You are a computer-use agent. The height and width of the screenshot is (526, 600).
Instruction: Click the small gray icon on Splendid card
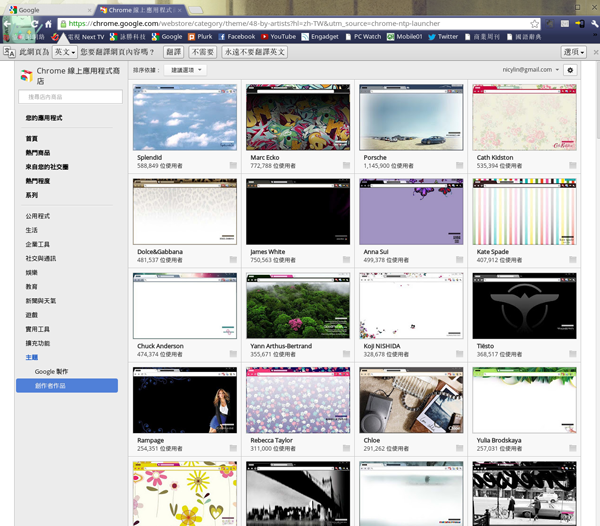coord(233,165)
